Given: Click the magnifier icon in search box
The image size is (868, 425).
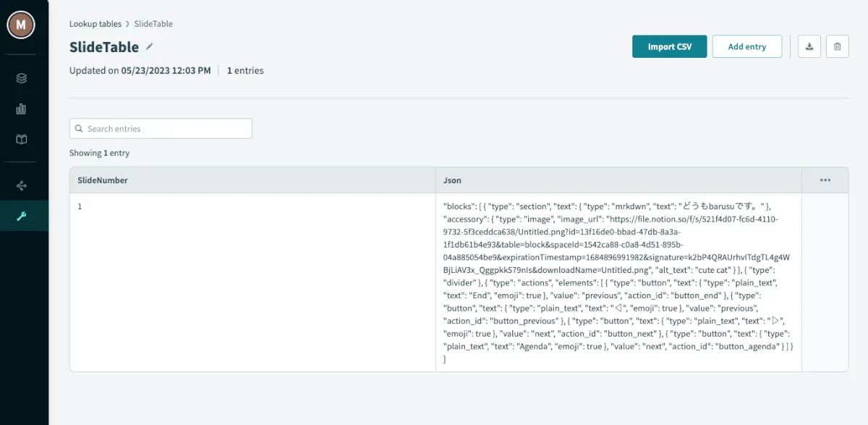Looking at the screenshot, I should pyautogui.click(x=79, y=129).
